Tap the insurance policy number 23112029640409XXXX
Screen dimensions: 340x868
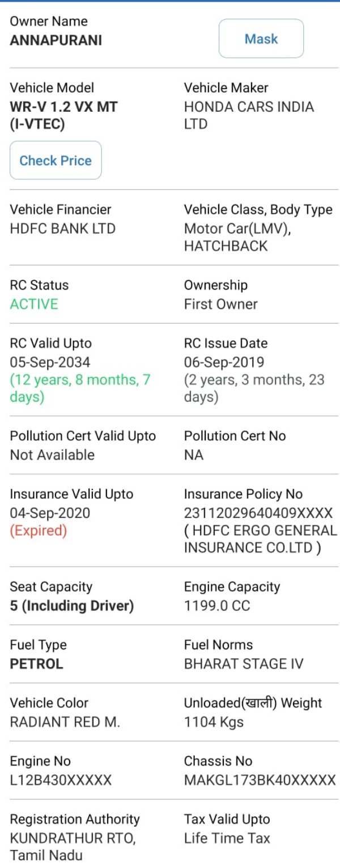tap(258, 513)
